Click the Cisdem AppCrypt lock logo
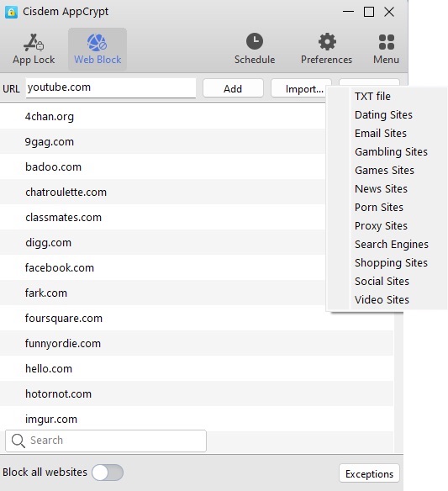The height and width of the screenshot is (491, 448). (11, 13)
